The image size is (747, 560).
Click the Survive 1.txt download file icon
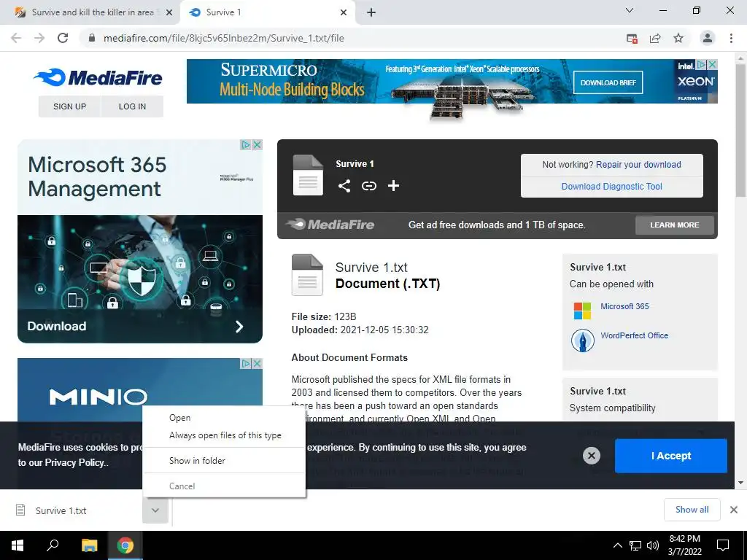[x=20, y=510]
